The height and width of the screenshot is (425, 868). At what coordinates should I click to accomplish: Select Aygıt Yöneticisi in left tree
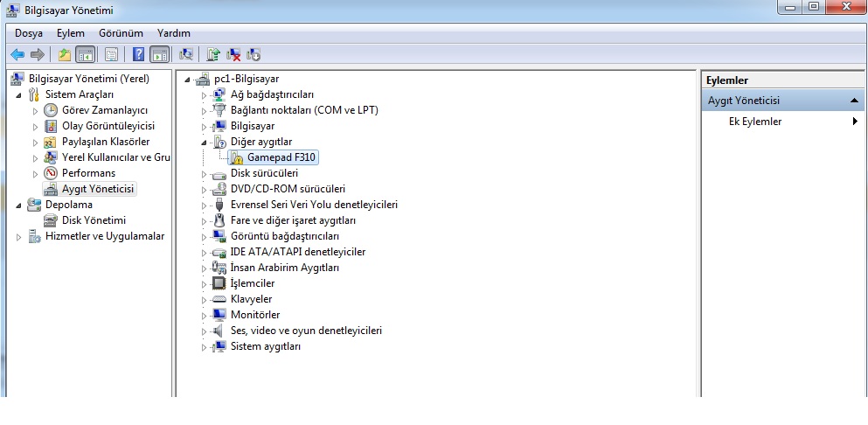[x=97, y=189]
